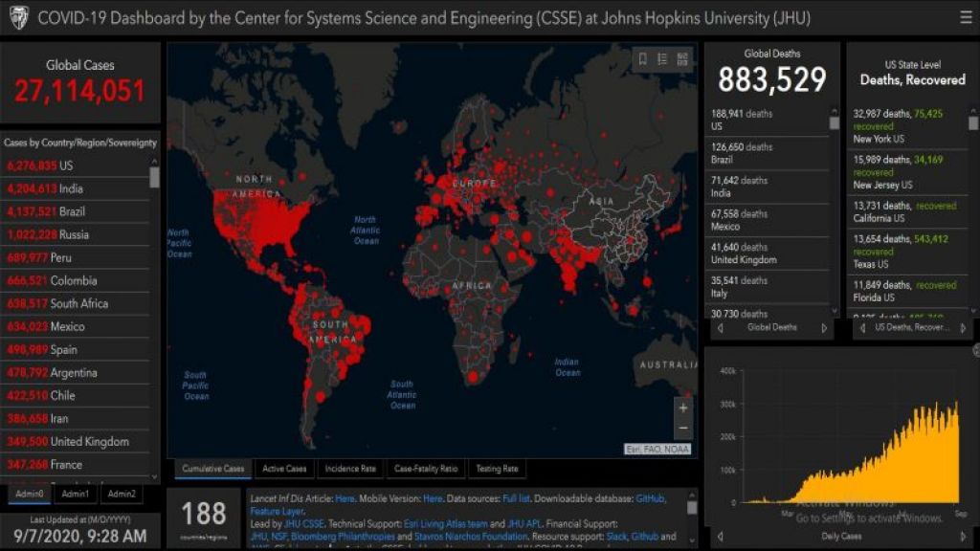Show the Incidence Rate map tab
Image resolution: width=980 pixels, height=551 pixels.
click(x=349, y=469)
